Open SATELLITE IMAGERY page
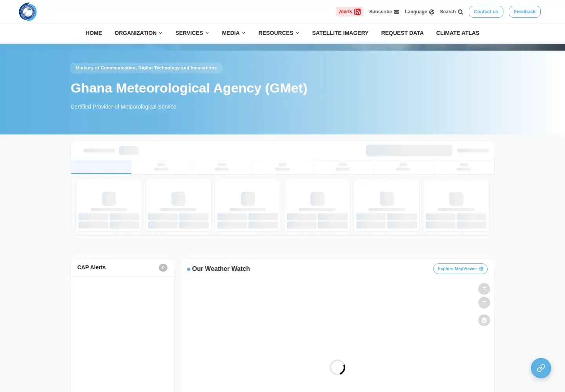The width and height of the screenshot is (565, 392). 340,33
